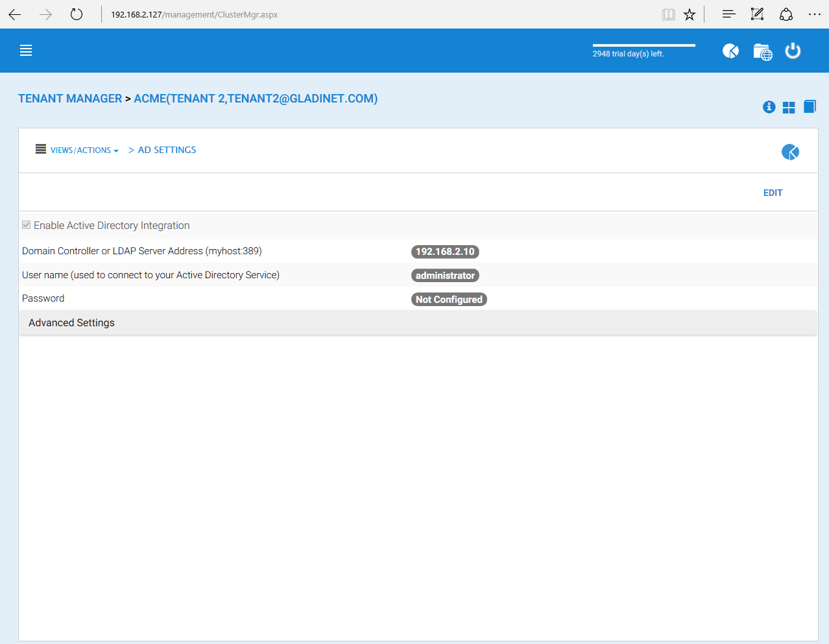The image size is (829, 644).
Task: Select the AD SETTINGS breadcrumb item
Action: coord(167,150)
